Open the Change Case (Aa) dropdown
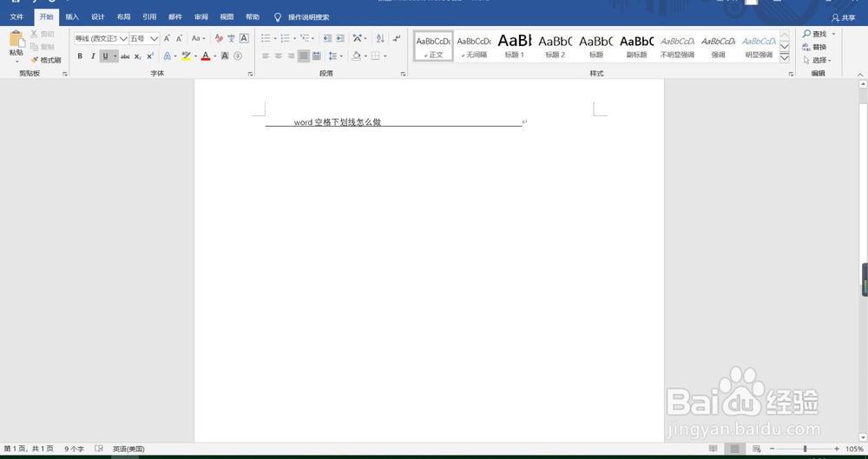The height and width of the screenshot is (459, 868). click(x=198, y=39)
